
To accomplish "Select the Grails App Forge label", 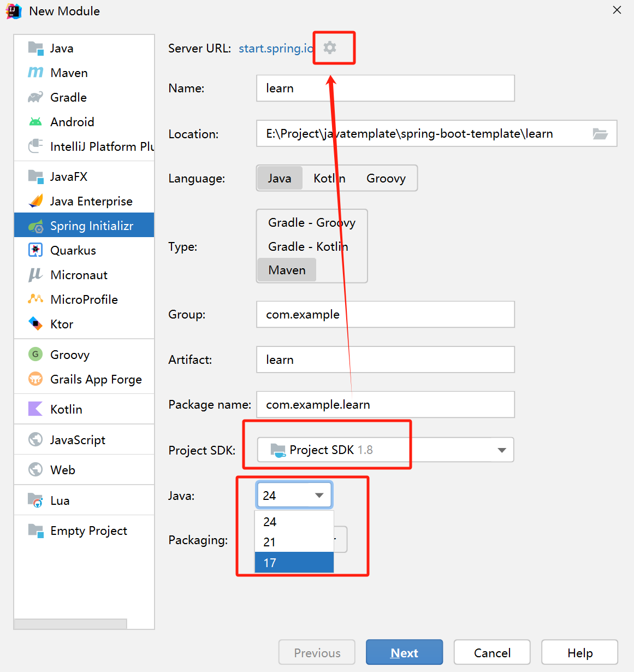I will pos(96,379).
